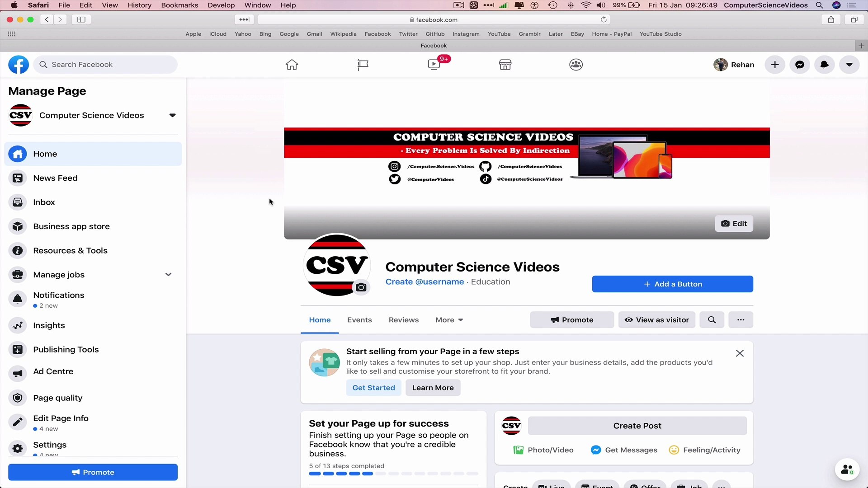This screenshot has width=868, height=488.
Task: Click the Facebook logo in the top left
Action: click(x=18, y=65)
